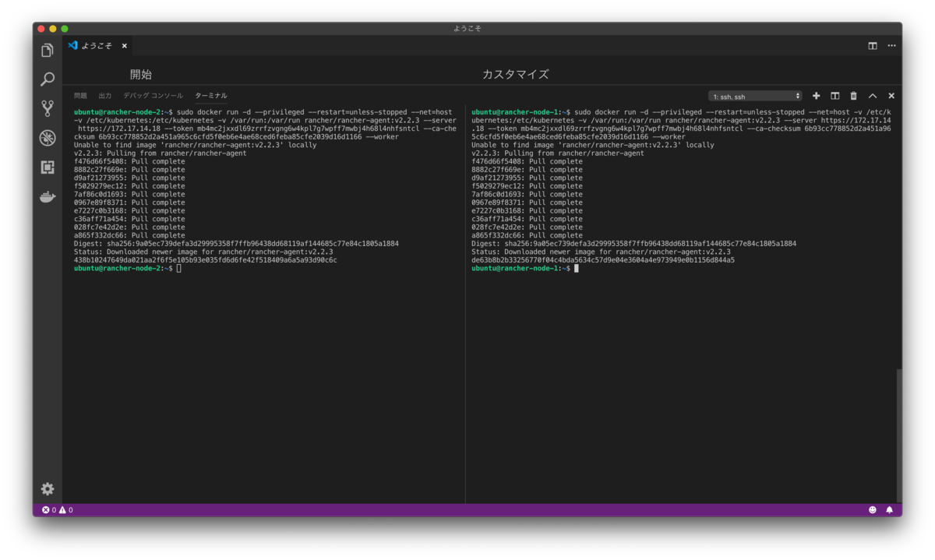
Task: Click 'f476d66f5408: Pull complete' in left terminal
Action: [129, 161]
